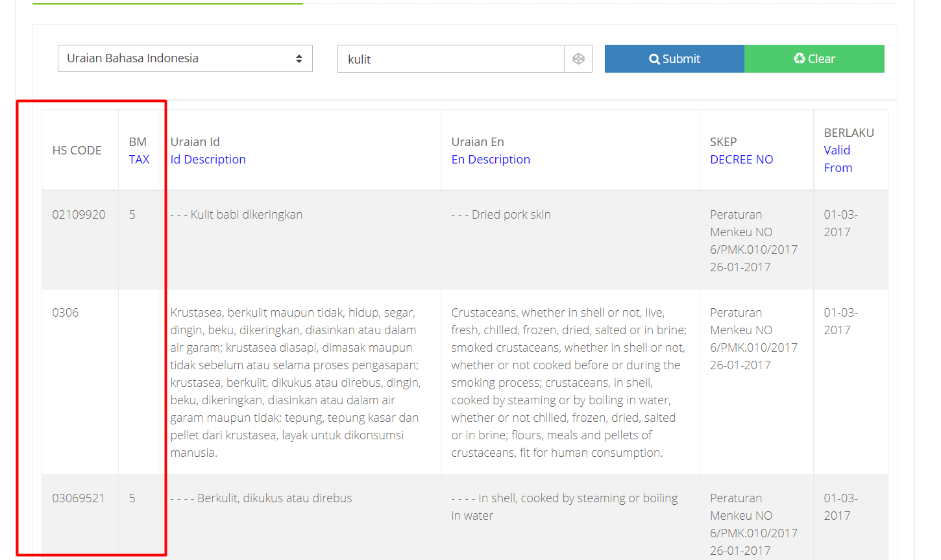Click the codepen icon beside search field
The image size is (941, 560).
click(578, 59)
